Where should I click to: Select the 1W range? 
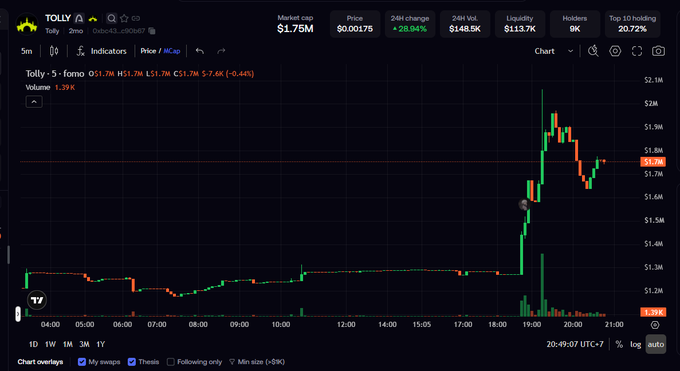click(50, 344)
